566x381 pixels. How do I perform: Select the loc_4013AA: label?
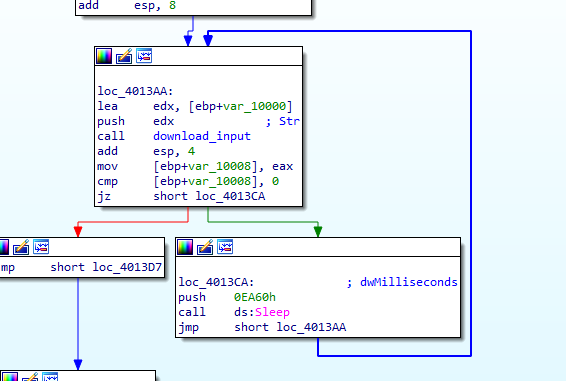[135, 91]
